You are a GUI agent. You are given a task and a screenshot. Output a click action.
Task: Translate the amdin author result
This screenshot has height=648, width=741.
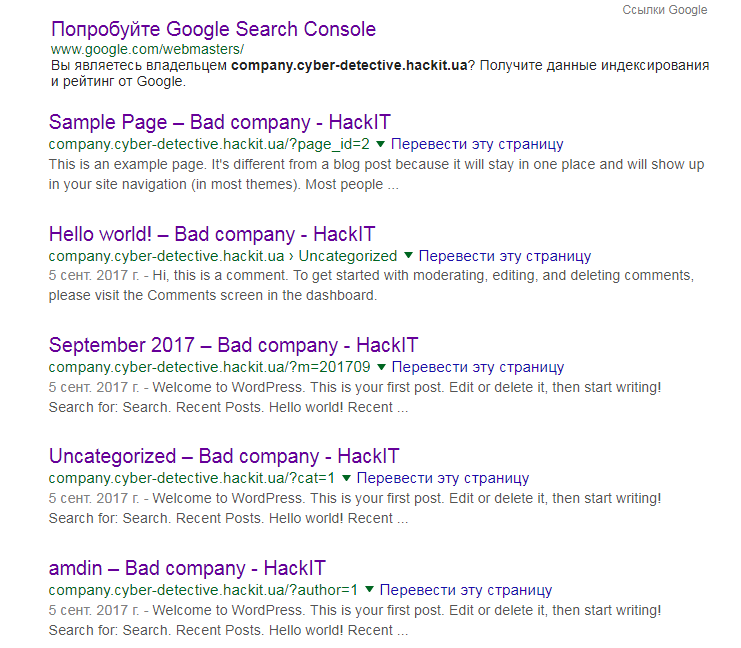coord(465,590)
